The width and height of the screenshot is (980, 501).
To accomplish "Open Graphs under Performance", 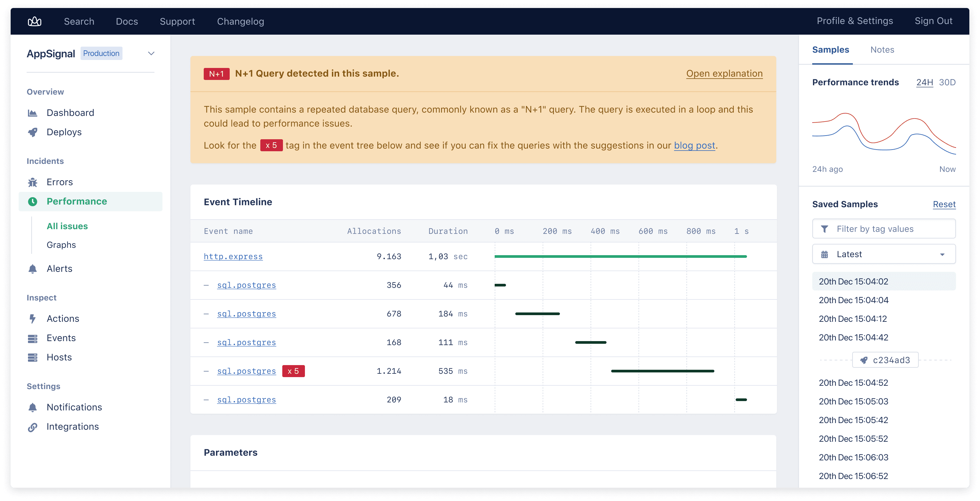I will [61, 245].
